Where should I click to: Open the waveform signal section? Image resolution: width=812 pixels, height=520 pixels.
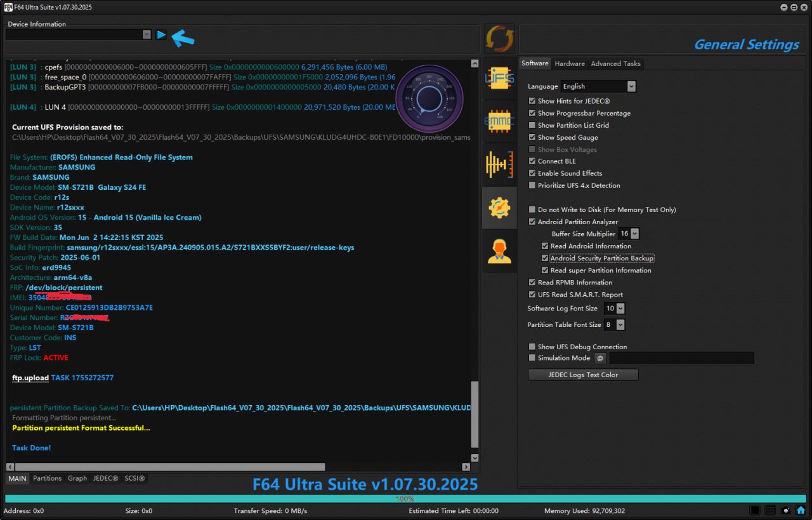point(499,164)
